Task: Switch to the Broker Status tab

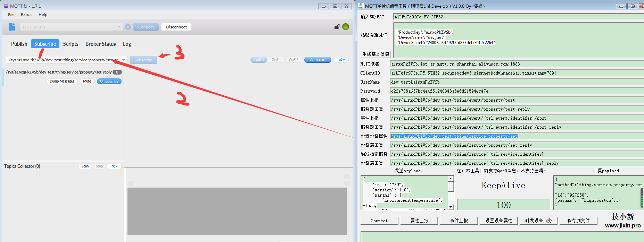Action: tap(101, 44)
